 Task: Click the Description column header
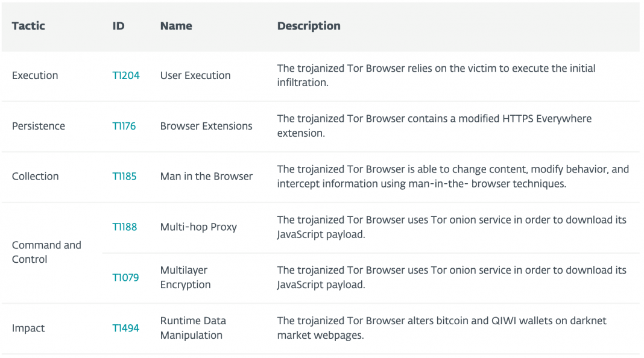tap(309, 26)
